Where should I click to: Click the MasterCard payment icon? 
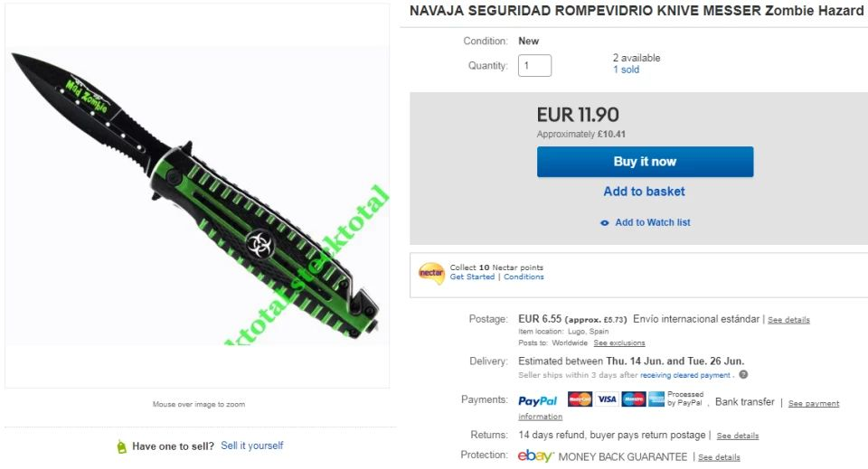tap(580, 399)
